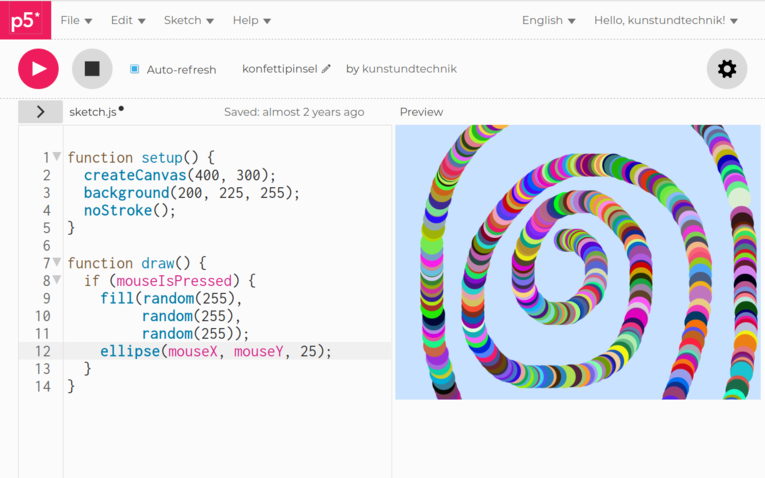Open the Hello, kunstundtechnik! account menu
The image size is (765, 478).
point(666,20)
